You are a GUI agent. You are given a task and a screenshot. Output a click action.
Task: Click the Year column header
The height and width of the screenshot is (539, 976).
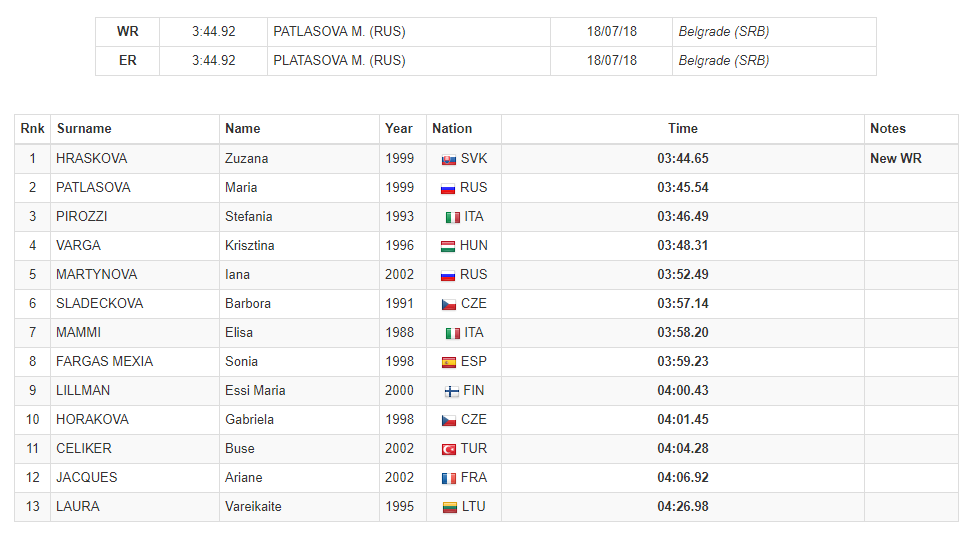point(399,128)
